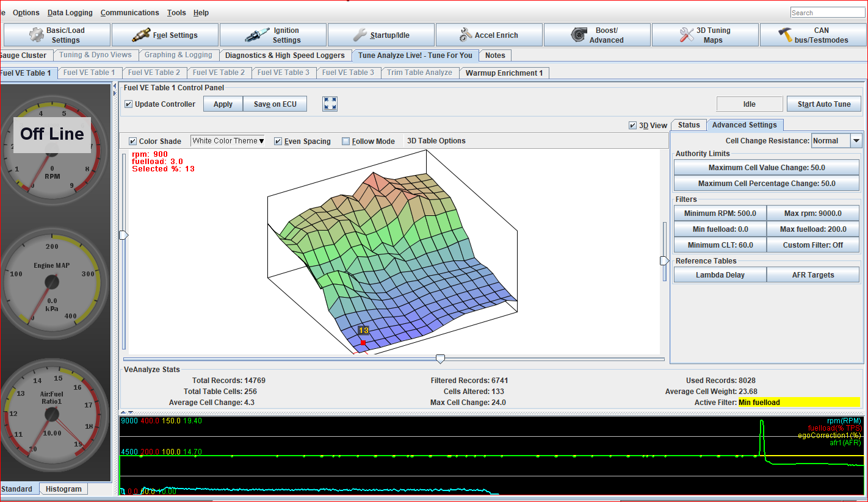Click the AFR Targets button
This screenshot has width=868, height=502.
[812, 275]
